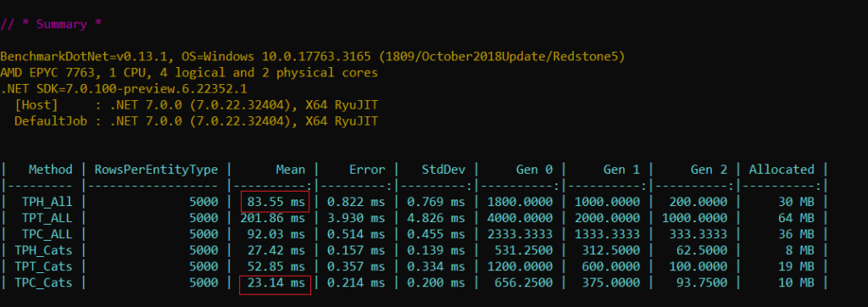868x307 pixels.
Task: Click the 8 MB allocated value
Action: point(800,250)
